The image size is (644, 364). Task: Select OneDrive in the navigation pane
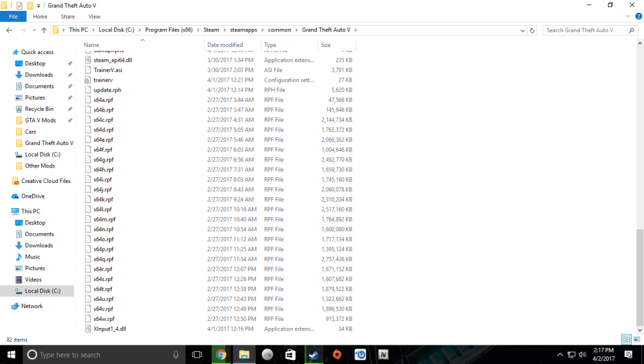(x=33, y=196)
